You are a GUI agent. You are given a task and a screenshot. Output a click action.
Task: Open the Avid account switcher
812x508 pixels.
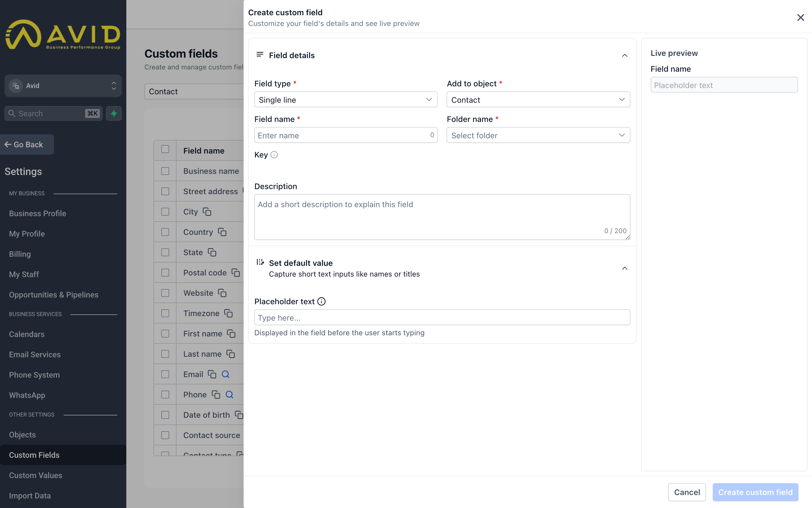pos(63,86)
